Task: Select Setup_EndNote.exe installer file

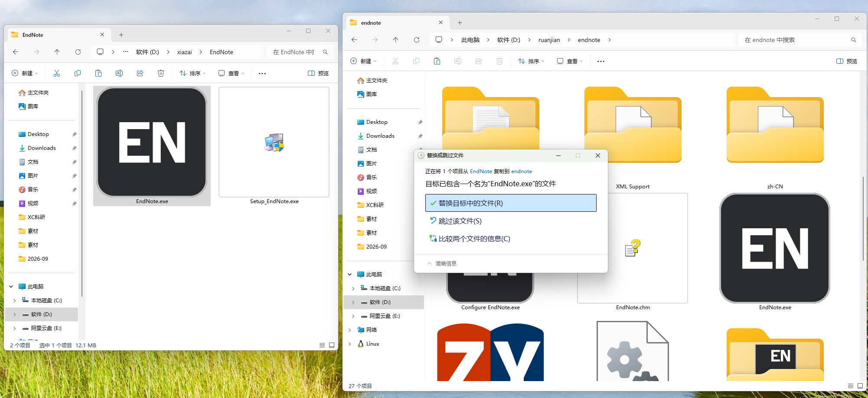Action: (274, 146)
